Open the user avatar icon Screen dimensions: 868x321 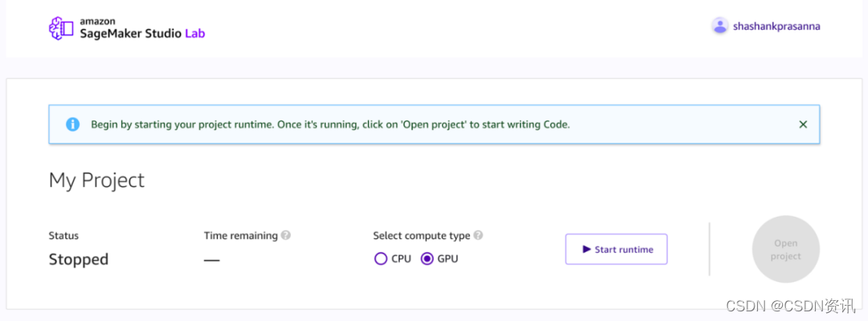click(719, 26)
